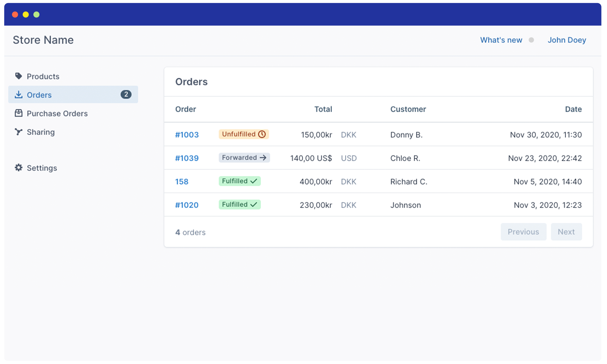
Task: Open order #1003
Action: [187, 135]
